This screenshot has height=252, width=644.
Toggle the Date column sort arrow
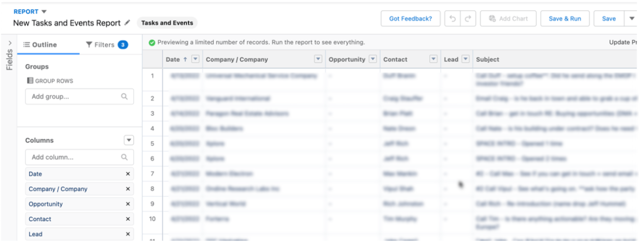tap(184, 59)
